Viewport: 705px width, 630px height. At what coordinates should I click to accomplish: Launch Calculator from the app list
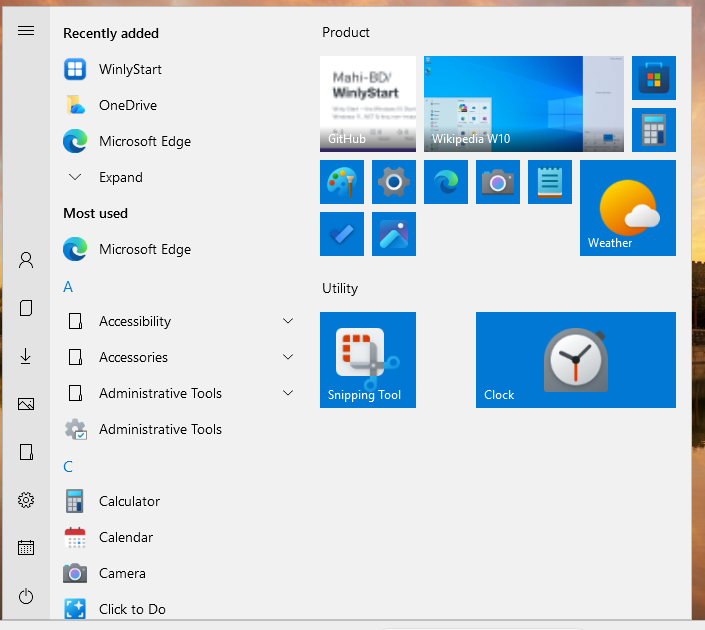pyautogui.click(x=180, y=501)
